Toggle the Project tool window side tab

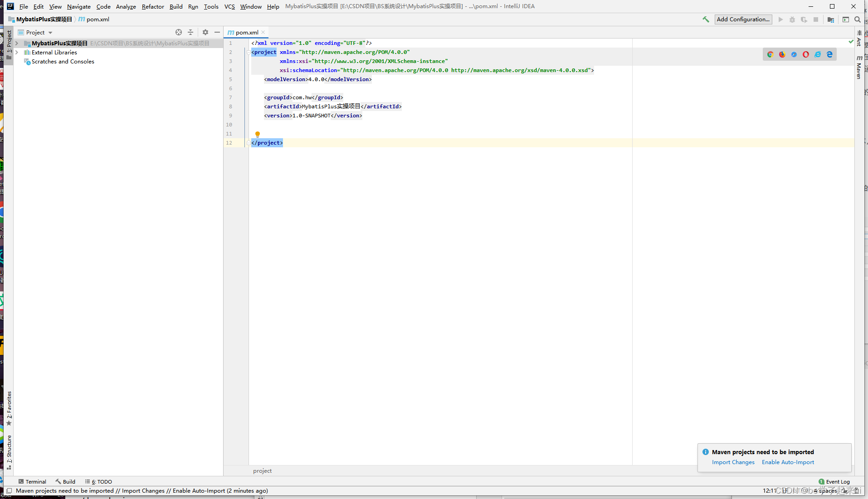tap(9, 45)
